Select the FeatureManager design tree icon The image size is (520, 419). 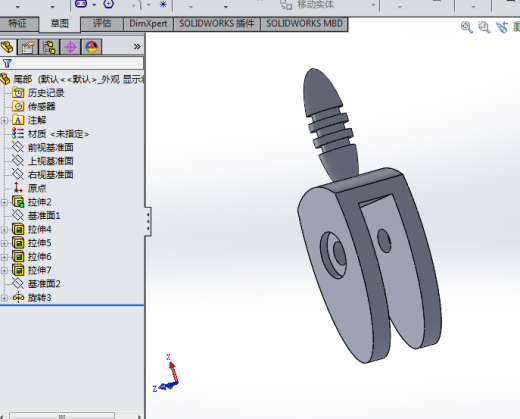(x=7, y=47)
